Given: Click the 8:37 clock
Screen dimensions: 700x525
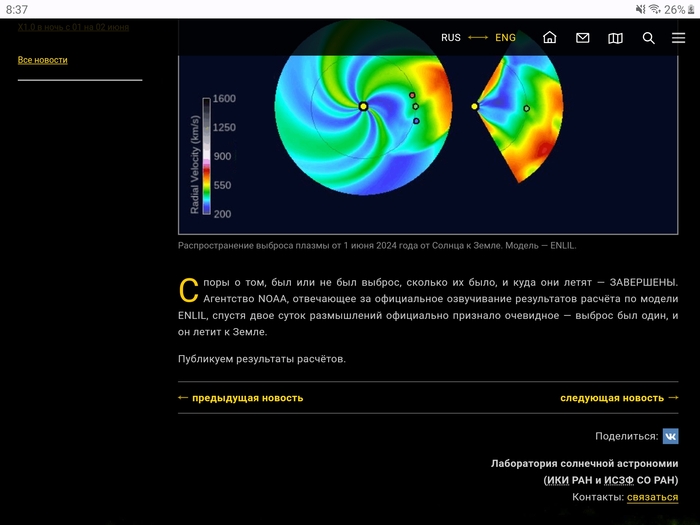Looking at the screenshot, I should pyautogui.click(x=17, y=9).
